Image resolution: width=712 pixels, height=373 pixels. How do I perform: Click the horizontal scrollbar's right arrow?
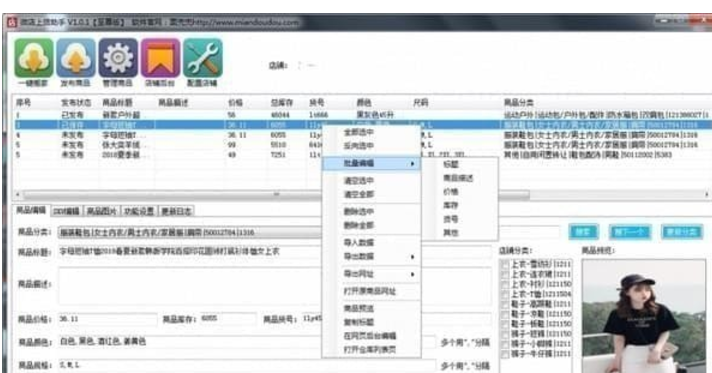pyautogui.click(x=707, y=194)
